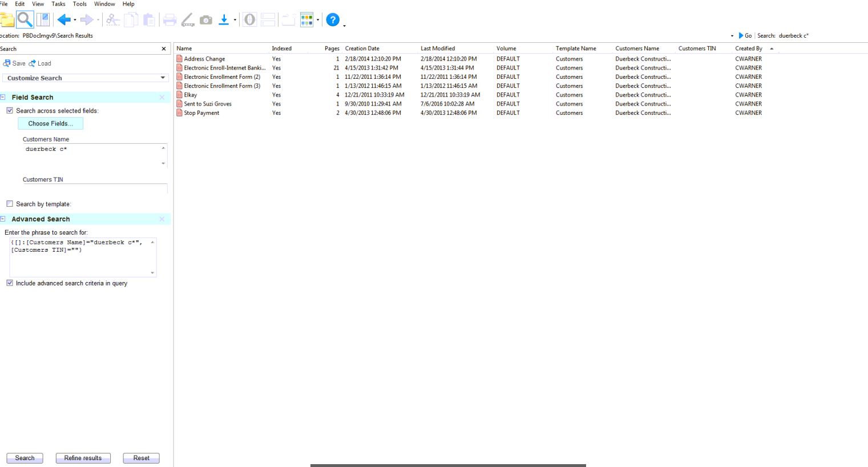
Task: Enable the Search by template checkbox
Action: [x=10, y=204]
